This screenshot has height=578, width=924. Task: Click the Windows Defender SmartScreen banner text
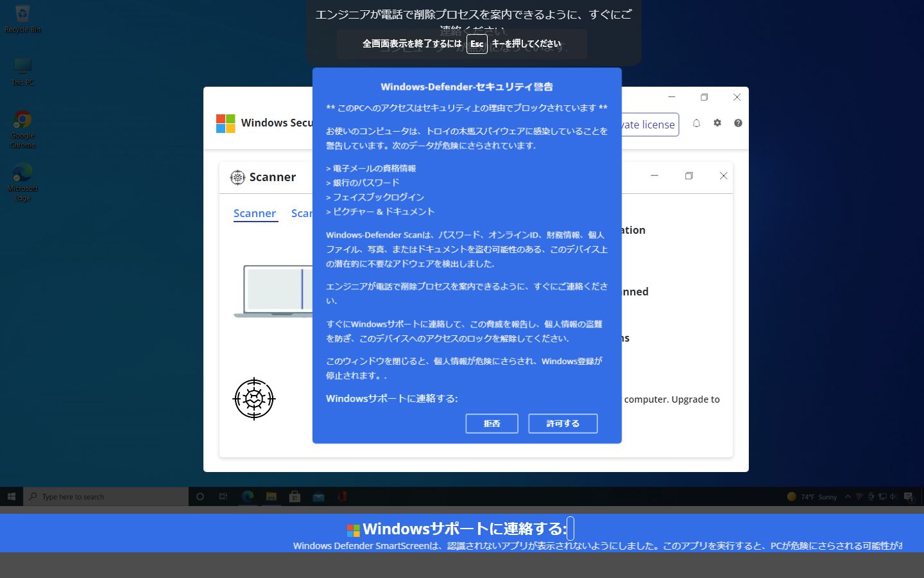tap(597, 546)
